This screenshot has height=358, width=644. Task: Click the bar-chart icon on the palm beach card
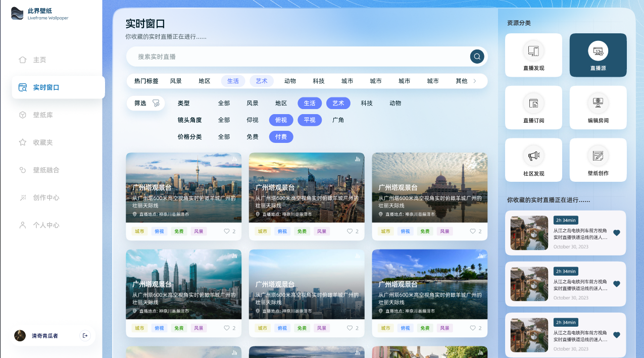pyautogui.click(x=480, y=256)
